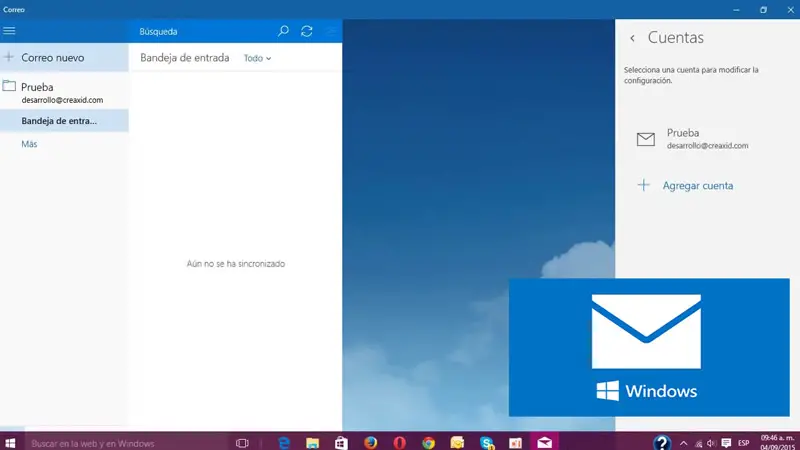Screen dimensions: 800x450
Task: Compose with Correo nuevo
Action: [64, 57]
